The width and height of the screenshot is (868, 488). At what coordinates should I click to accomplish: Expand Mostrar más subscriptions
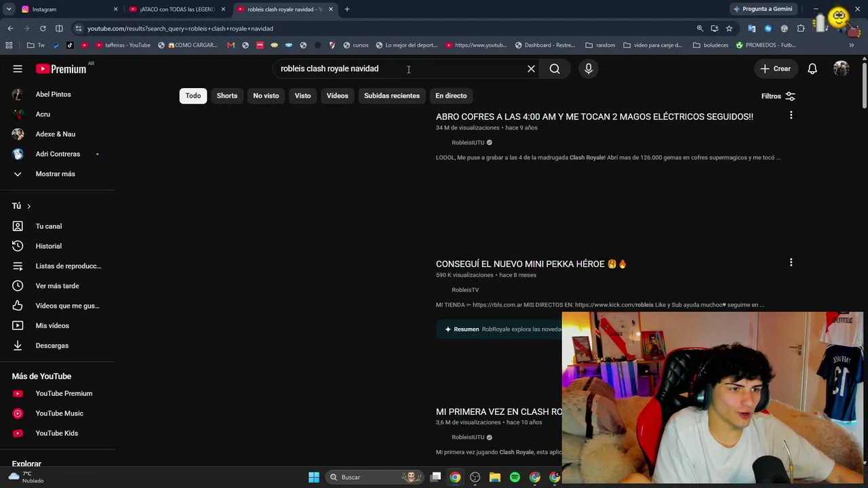(x=57, y=174)
